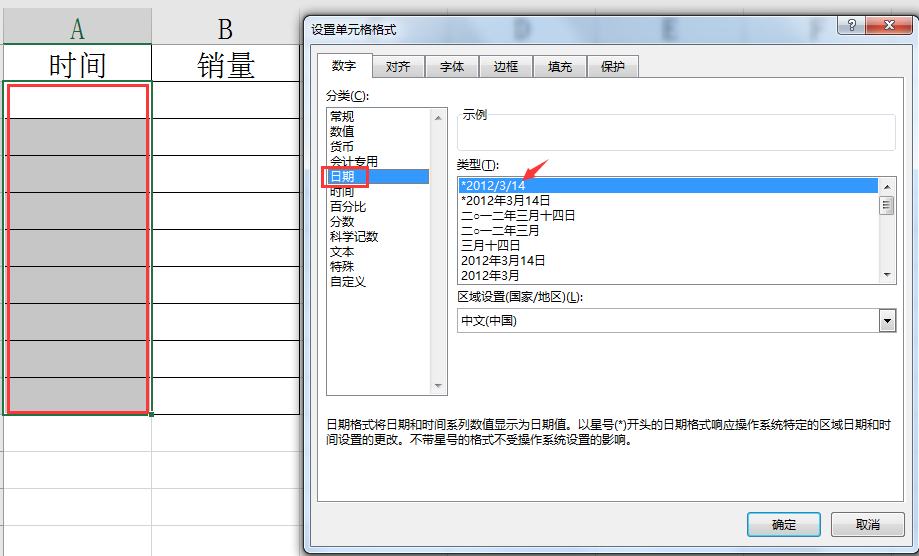The width and height of the screenshot is (919, 556).
Task: Select 货币 category
Action: point(379,146)
